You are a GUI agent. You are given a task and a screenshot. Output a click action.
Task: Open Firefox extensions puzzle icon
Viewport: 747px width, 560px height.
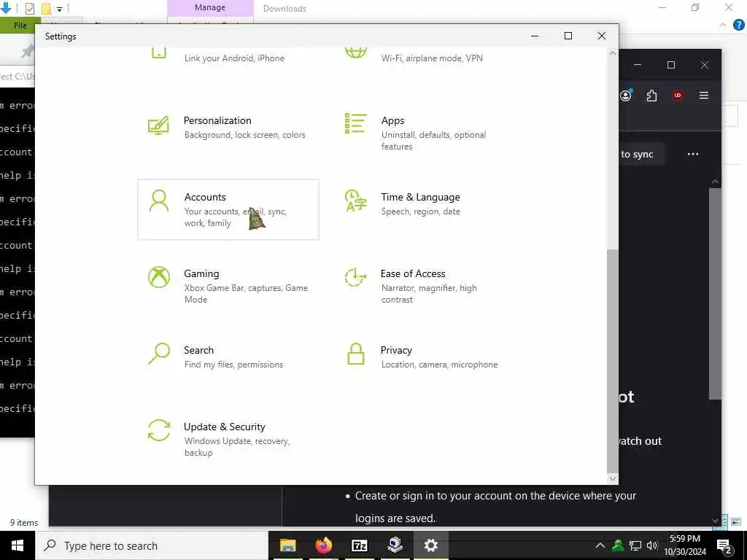click(651, 96)
